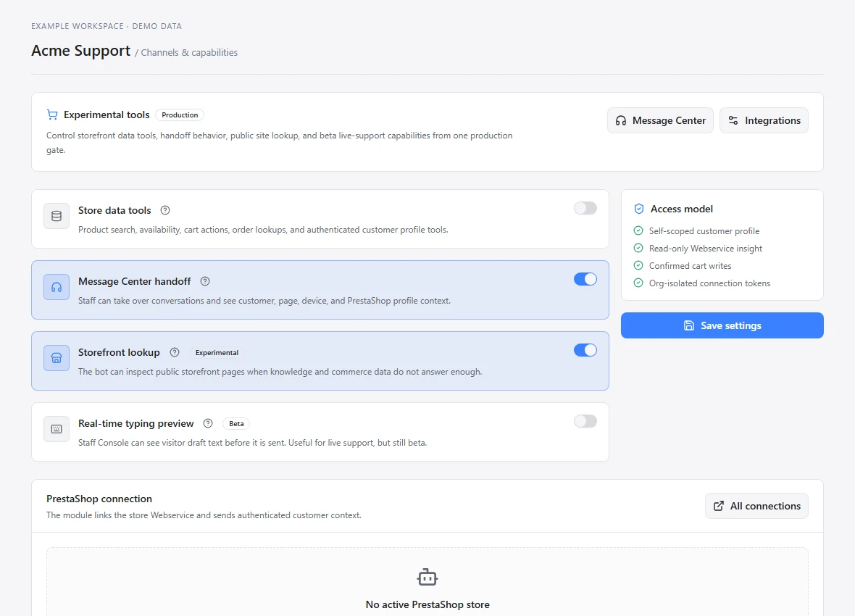Open help tooltip next to Message Center handoff

click(205, 281)
